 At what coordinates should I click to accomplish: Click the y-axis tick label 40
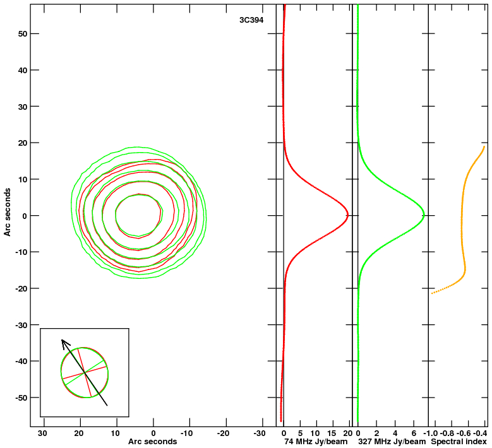pyautogui.click(x=23, y=70)
